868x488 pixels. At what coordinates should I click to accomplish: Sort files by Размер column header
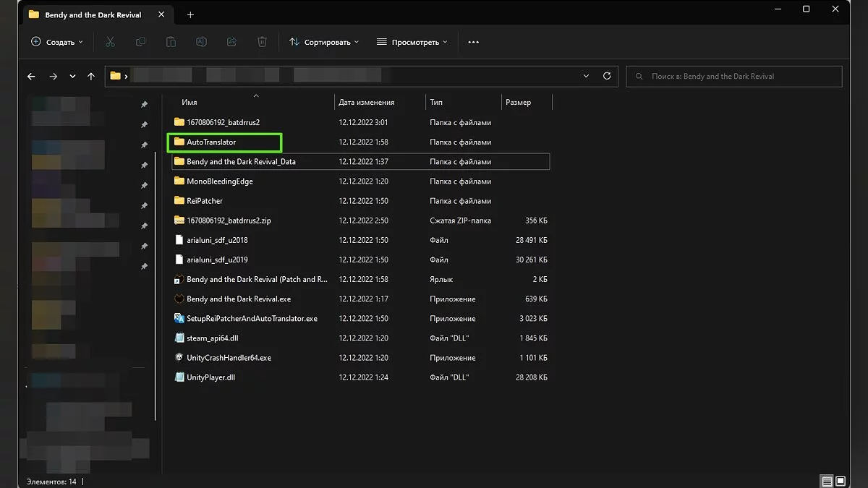coord(519,103)
